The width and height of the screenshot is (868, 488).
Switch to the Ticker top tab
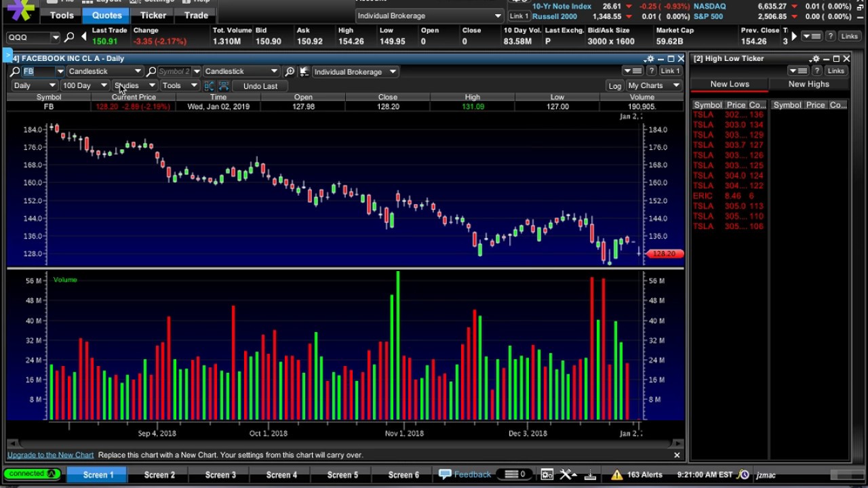(153, 15)
